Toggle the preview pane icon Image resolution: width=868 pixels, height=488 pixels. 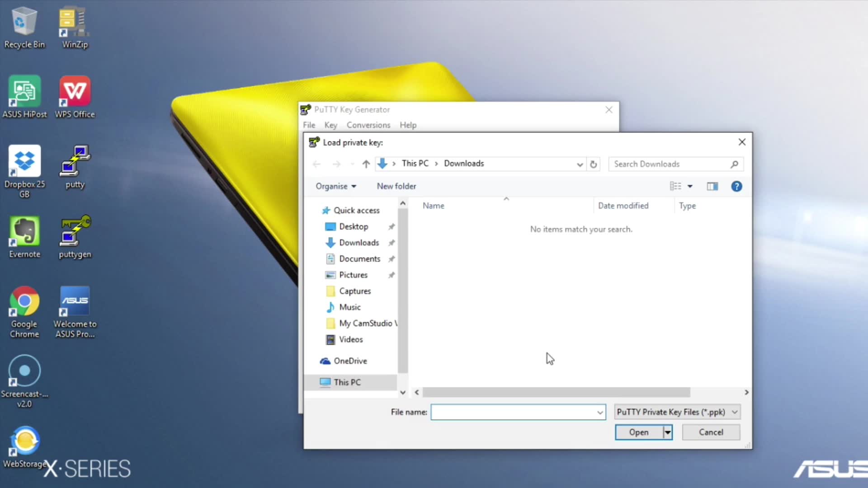[712, 186]
